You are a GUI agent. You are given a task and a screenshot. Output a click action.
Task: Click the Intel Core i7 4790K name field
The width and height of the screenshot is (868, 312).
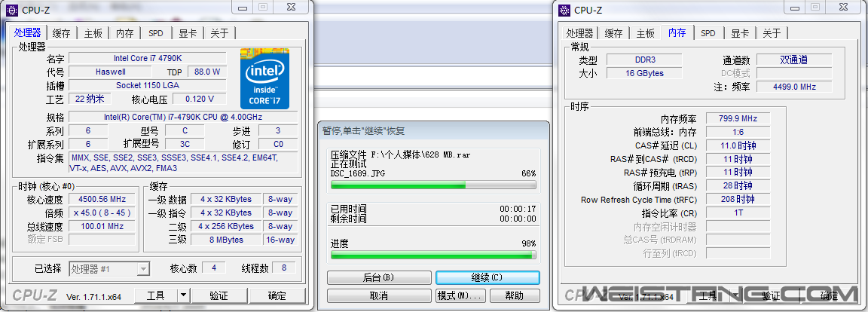pos(147,58)
